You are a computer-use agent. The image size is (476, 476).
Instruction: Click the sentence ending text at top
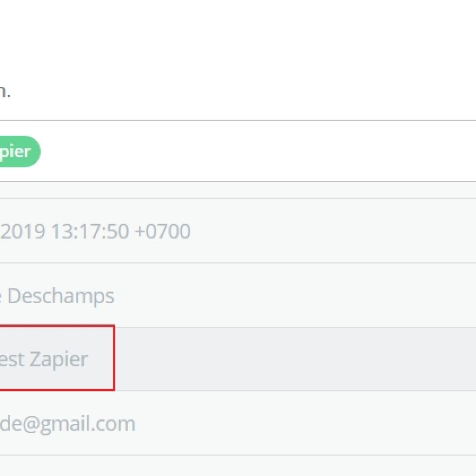point(5,92)
